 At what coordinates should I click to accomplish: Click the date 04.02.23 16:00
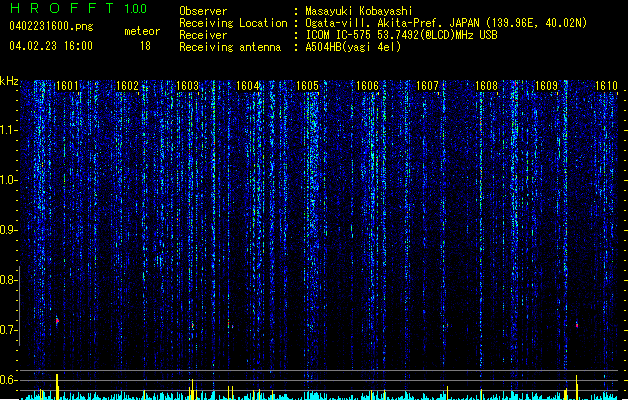(51, 46)
